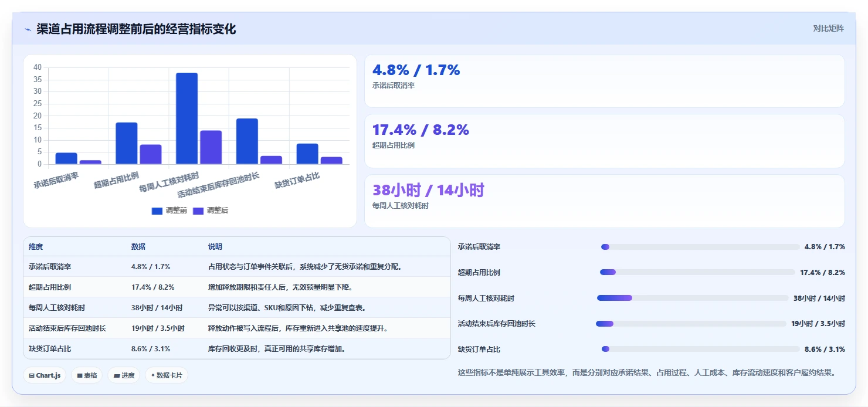Click the Chart.js tag

pyautogui.click(x=45, y=375)
